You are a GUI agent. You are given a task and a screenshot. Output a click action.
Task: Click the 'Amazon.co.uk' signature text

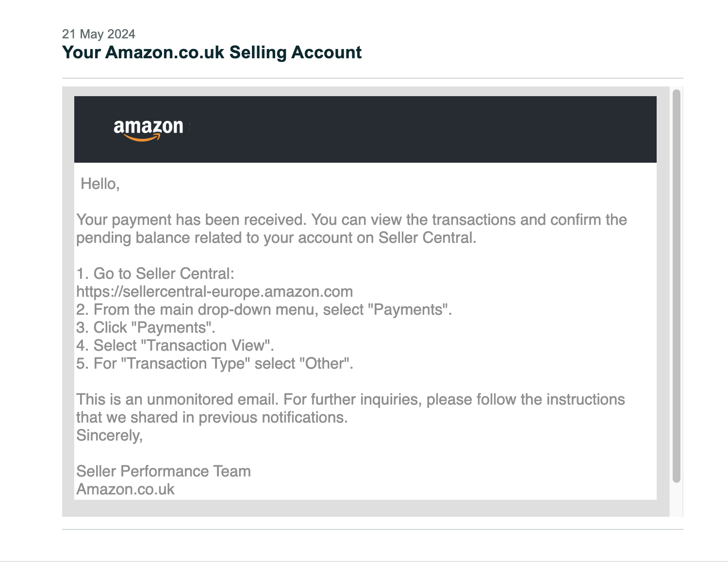coord(125,489)
